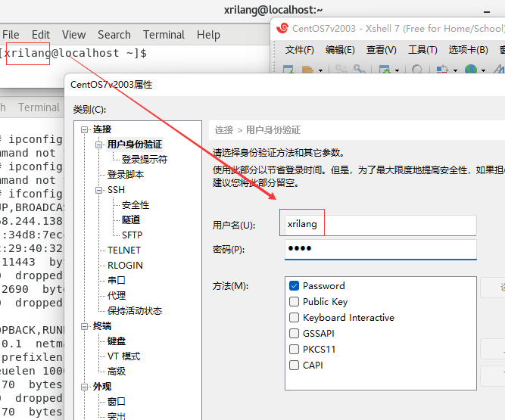Viewport: 505px width, 420px height.
Task: Open dropdown arrow next to file transfer icon
Action: 455,70
